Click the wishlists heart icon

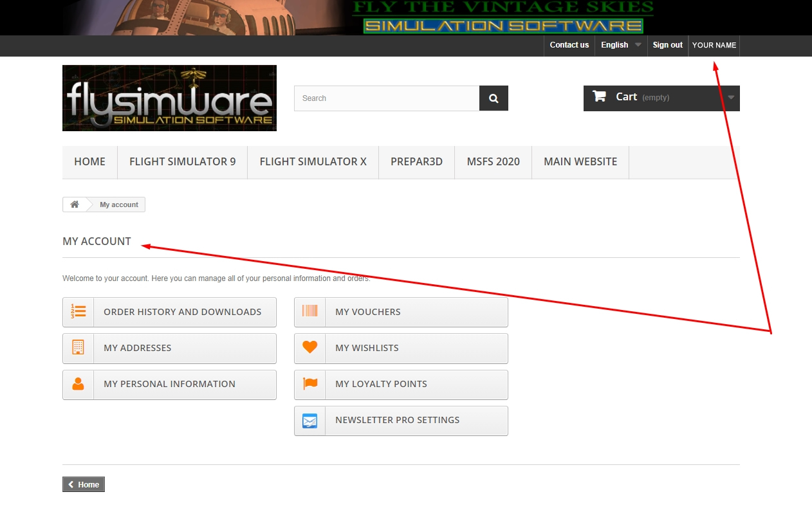point(309,348)
